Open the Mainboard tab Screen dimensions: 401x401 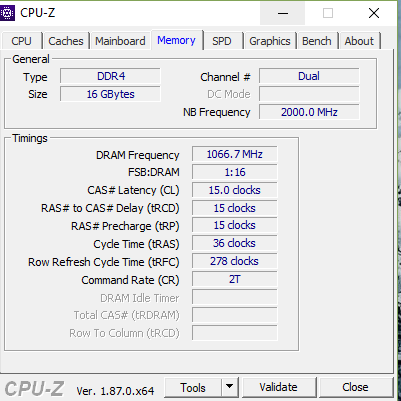point(120,41)
